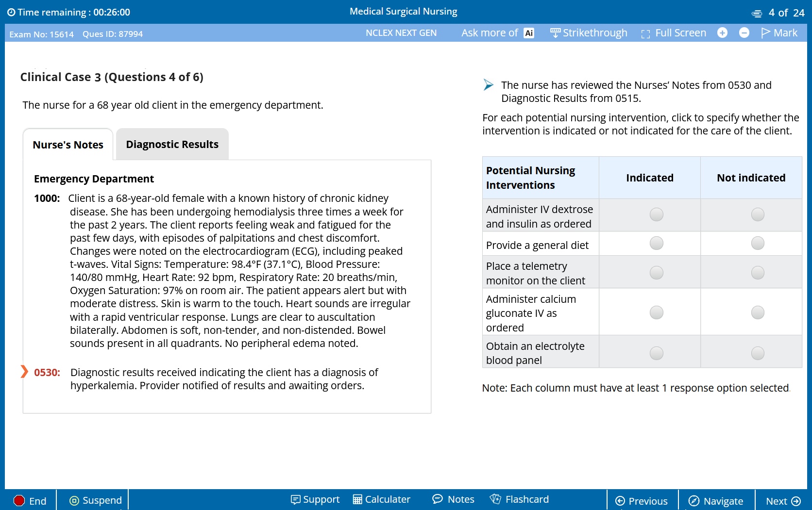The height and width of the screenshot is (510, 812).
Task: Switch to the Diagnostic Results tab
Action: (x=172, y=144)
